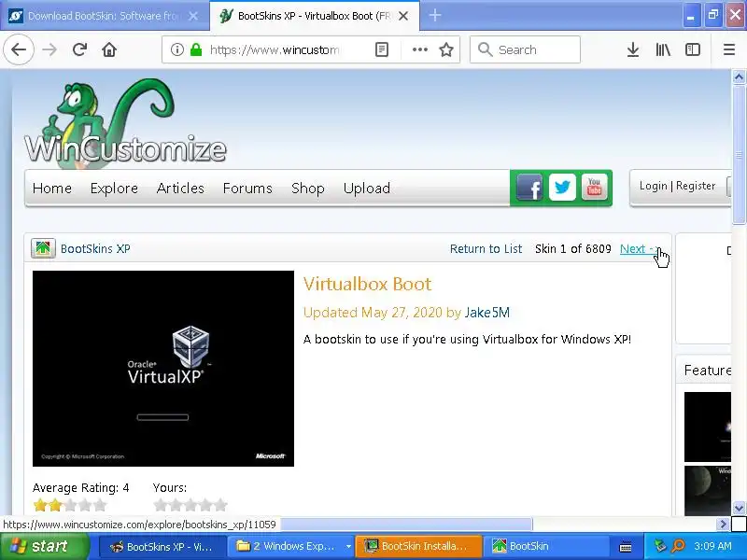Select the 'Average Rating: 4' text
Image resolution: width=747 pixels, height=560 pixels.
(80, 487)
